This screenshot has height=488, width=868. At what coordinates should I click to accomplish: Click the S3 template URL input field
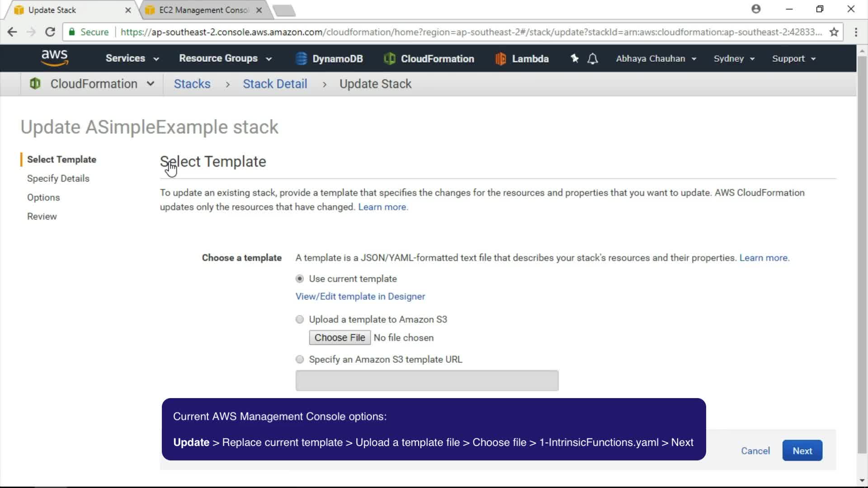[427, 380]
